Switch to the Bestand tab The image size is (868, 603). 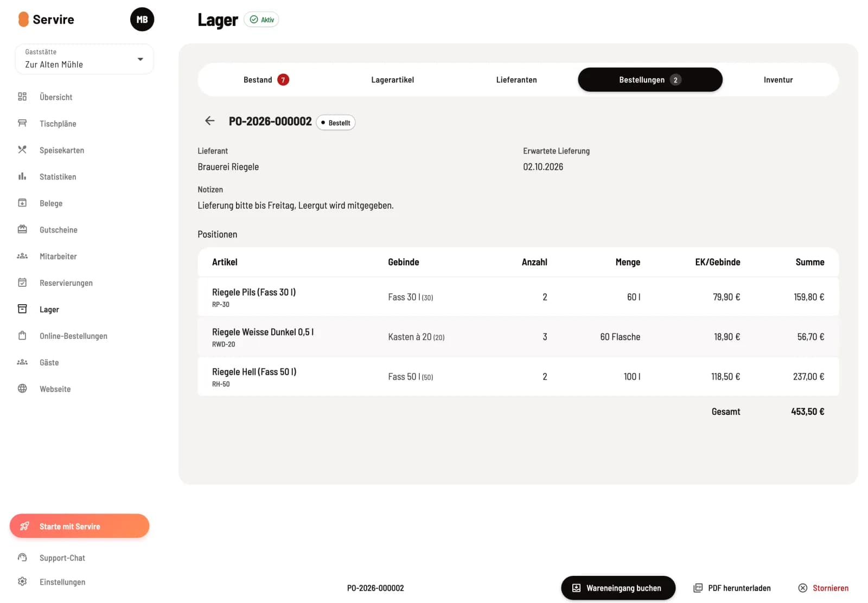tap(266, 80)
